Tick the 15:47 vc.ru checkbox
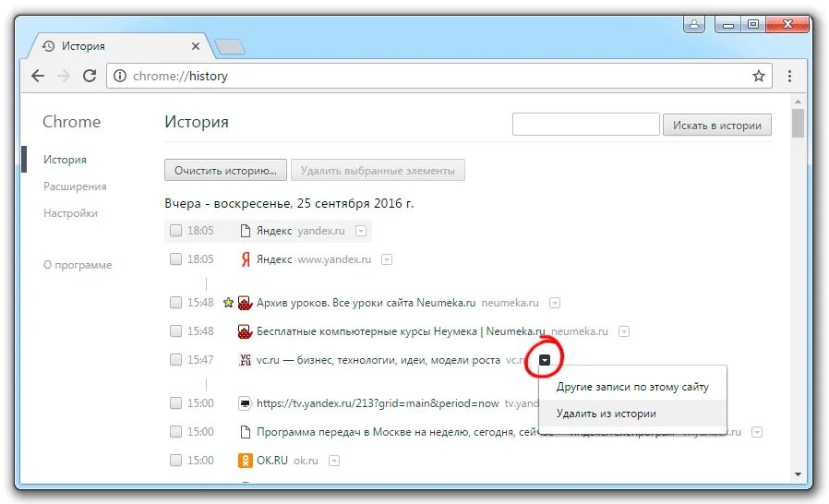Image resolution: width=829 pixels, height=504 pixels. coord(175,359)
